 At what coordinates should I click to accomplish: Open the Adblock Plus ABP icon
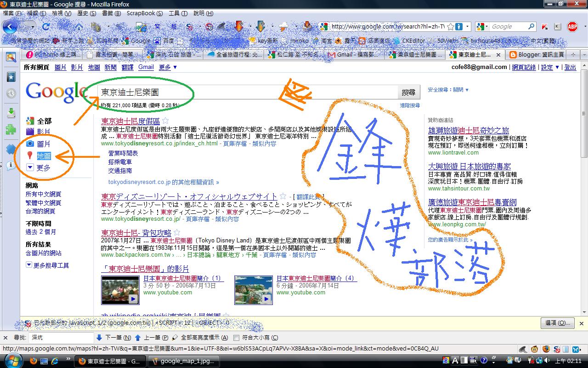(x=572, y=27)
